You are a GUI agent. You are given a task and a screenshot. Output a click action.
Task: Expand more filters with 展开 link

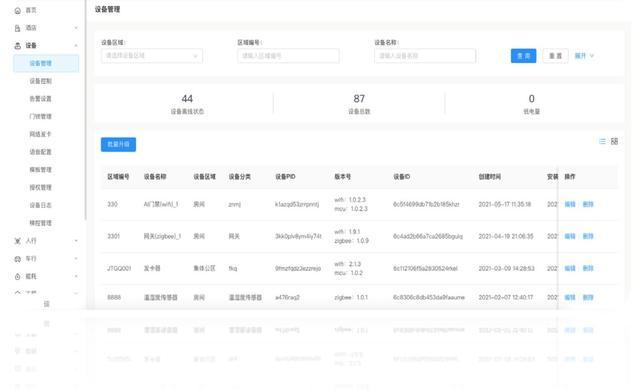(x=584, y=56)
